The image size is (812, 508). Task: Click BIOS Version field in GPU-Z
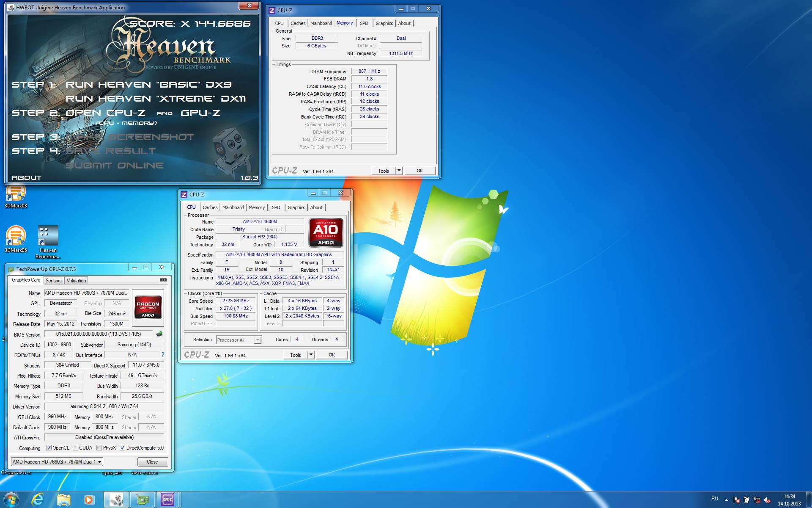(x=99, y=334)
